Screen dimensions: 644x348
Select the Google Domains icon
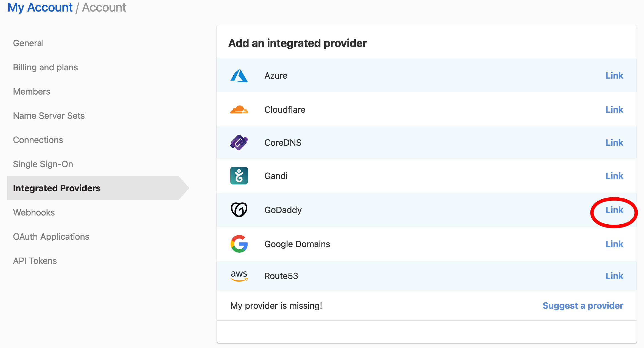239,244
